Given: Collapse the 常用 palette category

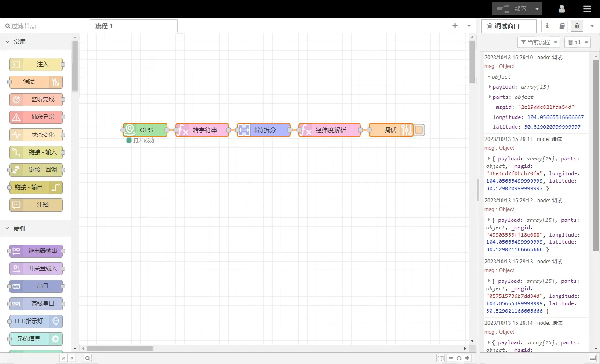Looking at the screenshot, I should pyautogui.click(x=7, y=42).
